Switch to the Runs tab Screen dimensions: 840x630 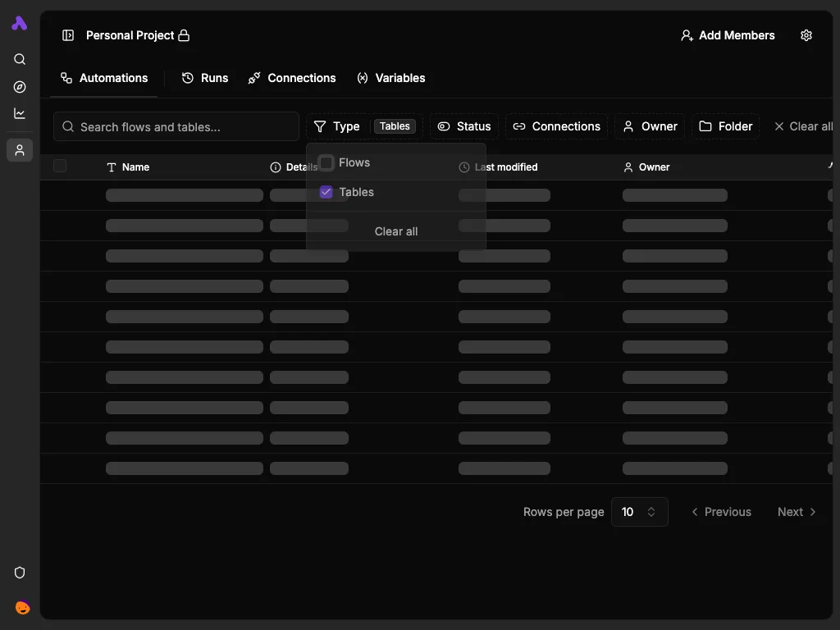pyautogui.click(x=205, y=78)
